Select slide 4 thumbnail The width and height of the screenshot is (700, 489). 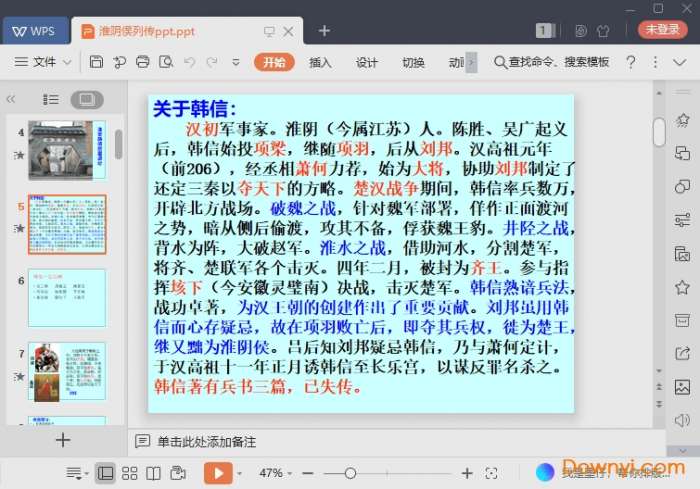[67, 150]
